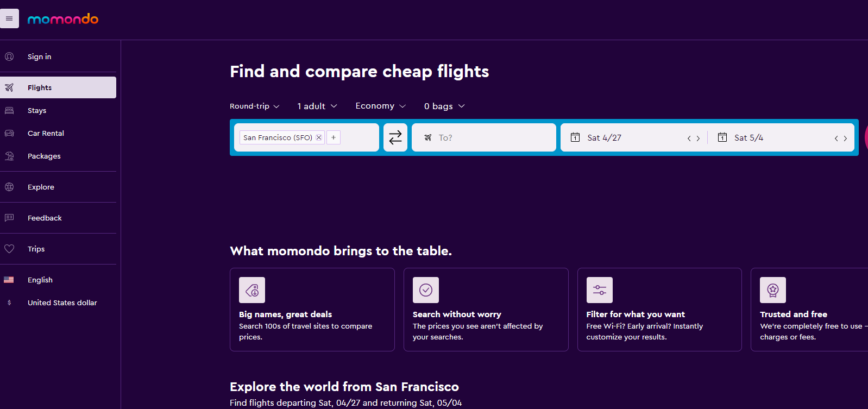The image size is (868, 409).
Task: Change language from English
Action: coord(40,280)
